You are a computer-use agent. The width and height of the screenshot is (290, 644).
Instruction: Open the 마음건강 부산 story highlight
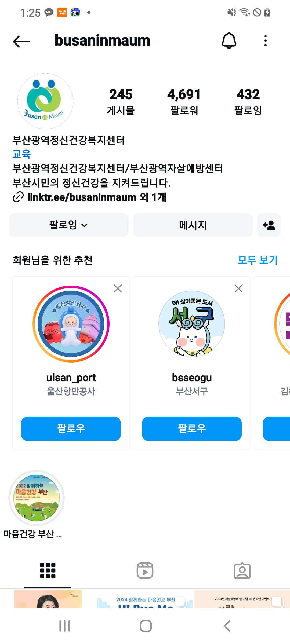coord(37,498)
